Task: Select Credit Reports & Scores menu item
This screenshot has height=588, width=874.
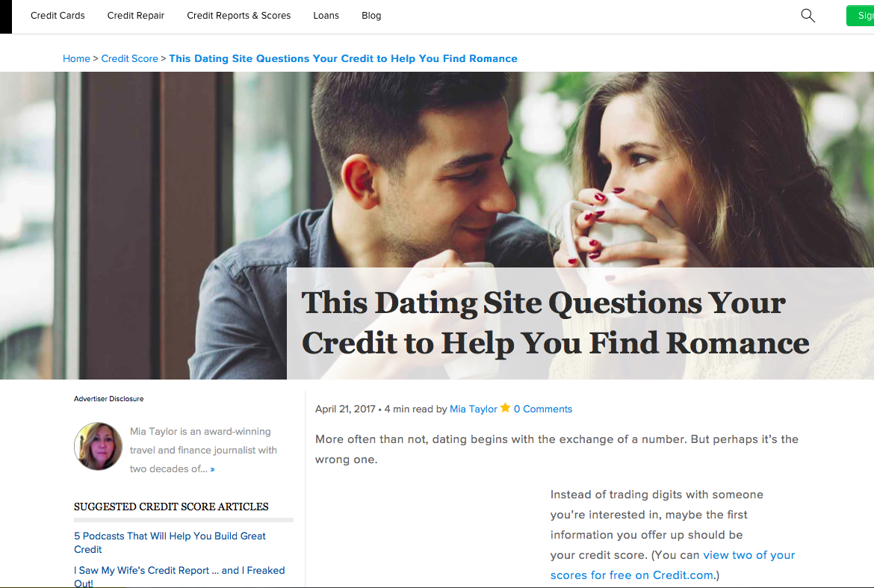Action: (x=238, y=16)
